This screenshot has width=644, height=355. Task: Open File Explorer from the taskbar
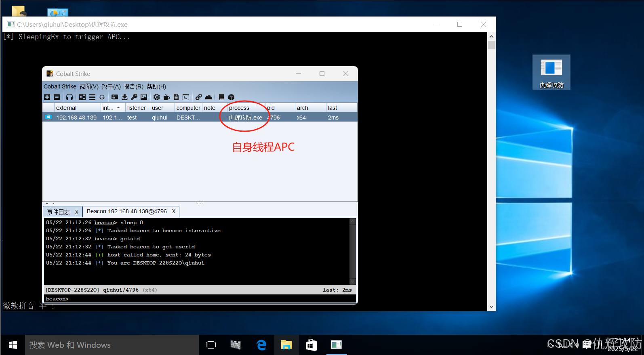coord(286,345)
